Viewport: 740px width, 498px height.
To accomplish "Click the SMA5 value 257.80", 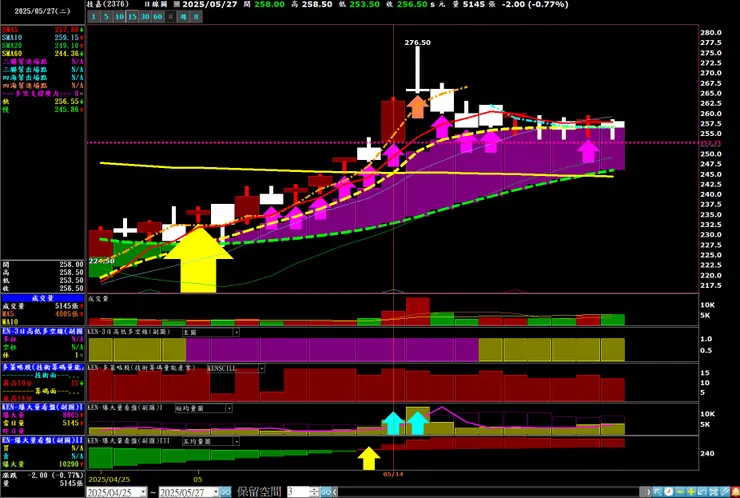I will pos(69,30).
